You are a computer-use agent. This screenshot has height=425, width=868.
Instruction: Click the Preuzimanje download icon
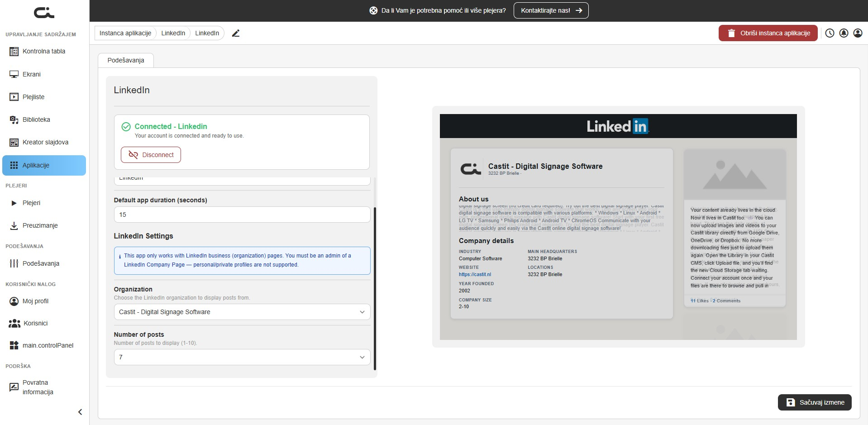pyautogui.click(x=14, y=225)
